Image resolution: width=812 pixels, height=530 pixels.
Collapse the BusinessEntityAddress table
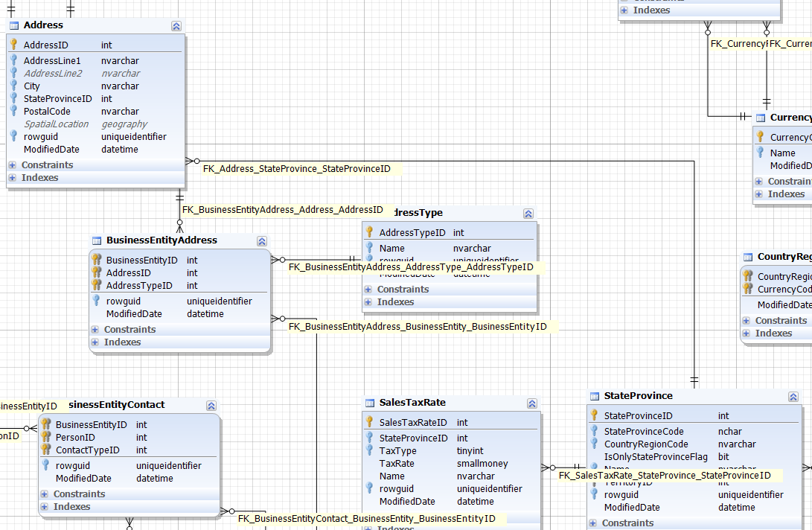coord(262,241)
